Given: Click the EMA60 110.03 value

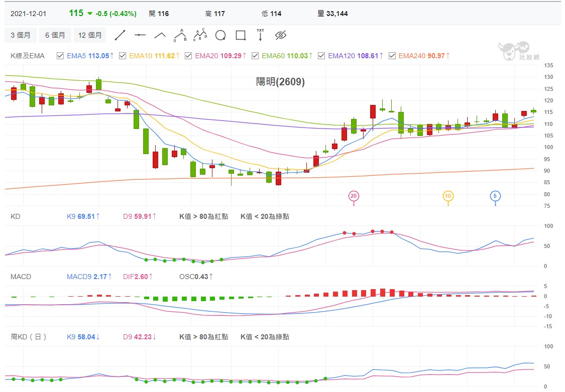Looking at the screenshot, I should (x=287, y=56).
